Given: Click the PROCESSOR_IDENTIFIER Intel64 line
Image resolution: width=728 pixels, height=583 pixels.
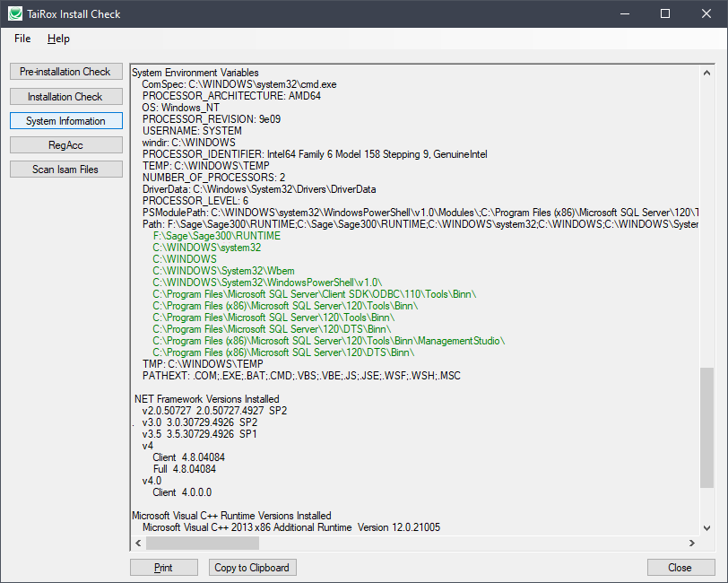Looking at the screenshot, I should pyautogui.click(x=315, y=153).
